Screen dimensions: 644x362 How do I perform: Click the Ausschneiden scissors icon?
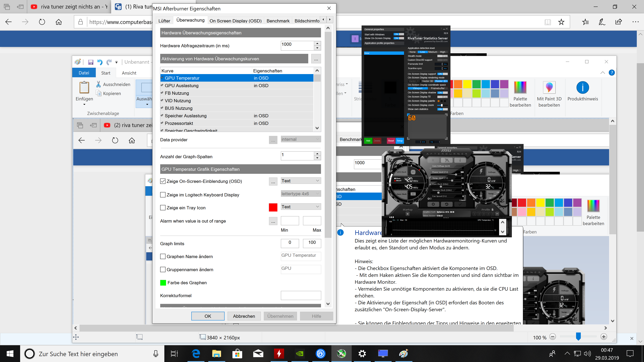[x=98, y=84]
